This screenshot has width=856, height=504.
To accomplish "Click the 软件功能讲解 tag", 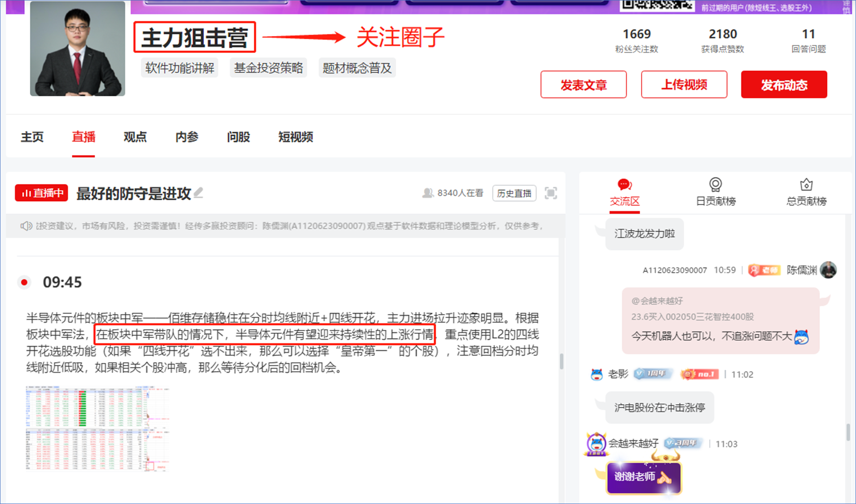I will pyautogui.click(x=180, y=68).
